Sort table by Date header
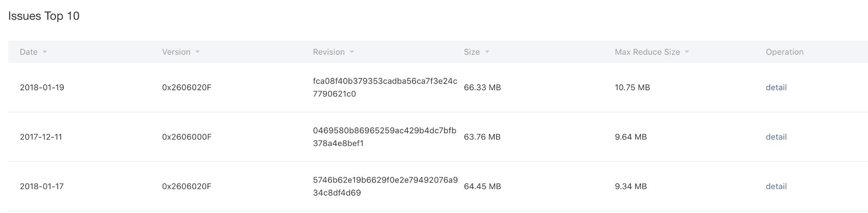868x213 pixels. point(29,52)
